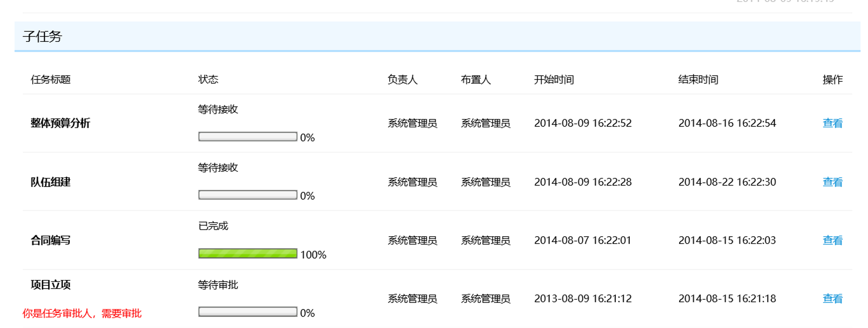Click 负责人 系统管理员 in 整体预算分析 row
The height and width of the screenshot is (328, 868).
[412, 123]
